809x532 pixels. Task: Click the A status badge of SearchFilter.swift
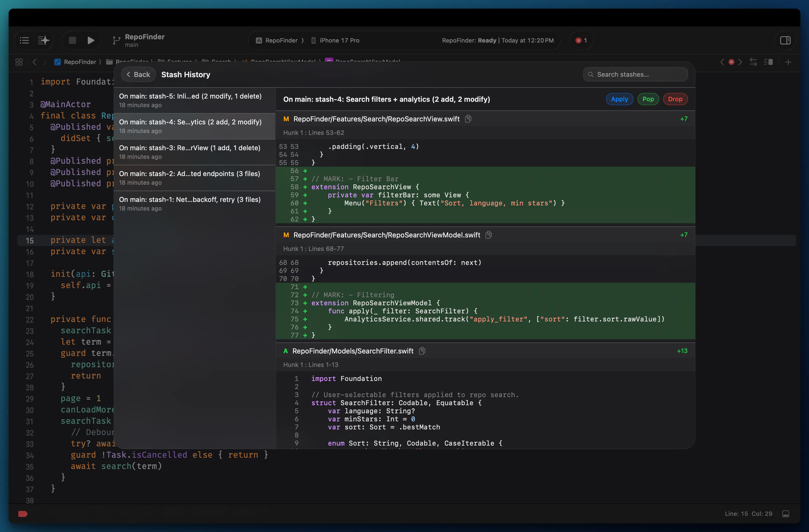point(285,351)
